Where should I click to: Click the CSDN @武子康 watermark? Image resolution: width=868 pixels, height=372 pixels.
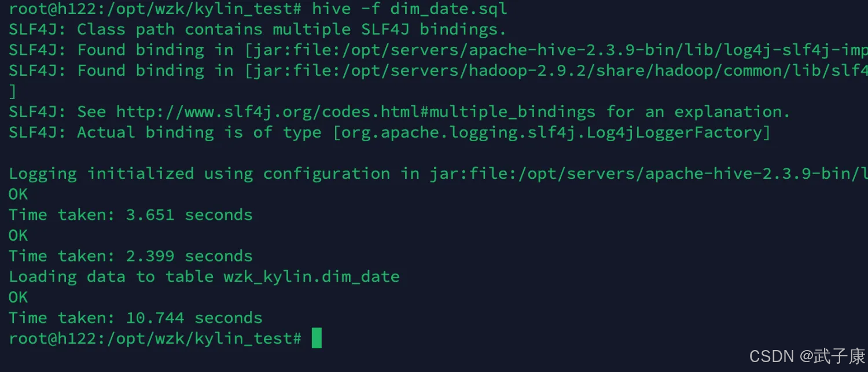807,355
